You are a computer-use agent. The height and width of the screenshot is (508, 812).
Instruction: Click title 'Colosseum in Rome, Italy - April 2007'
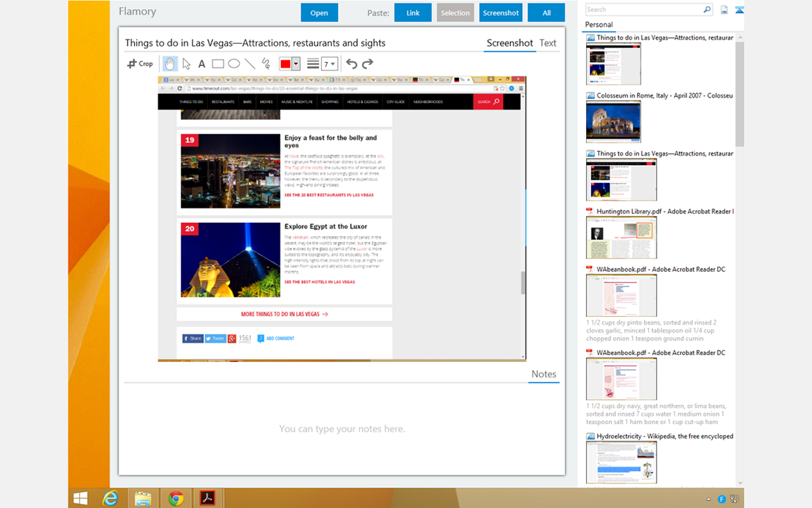(665, 96)
